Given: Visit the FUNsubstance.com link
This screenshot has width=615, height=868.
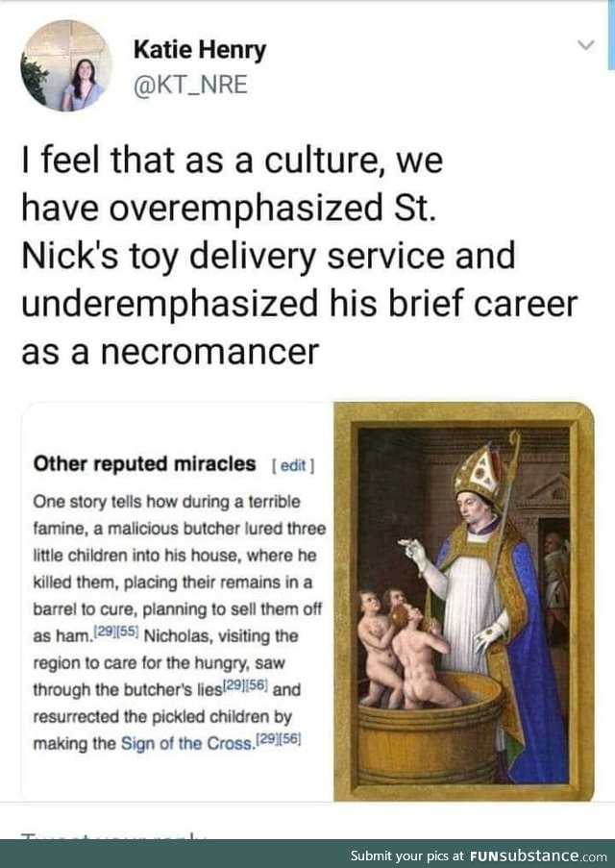Looking at the screenshot, I should point(539,855).
